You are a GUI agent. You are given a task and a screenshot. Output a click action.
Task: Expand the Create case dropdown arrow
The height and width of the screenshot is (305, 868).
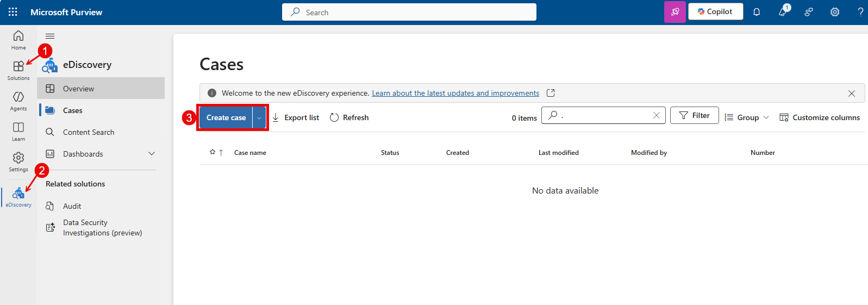point(259,118)
